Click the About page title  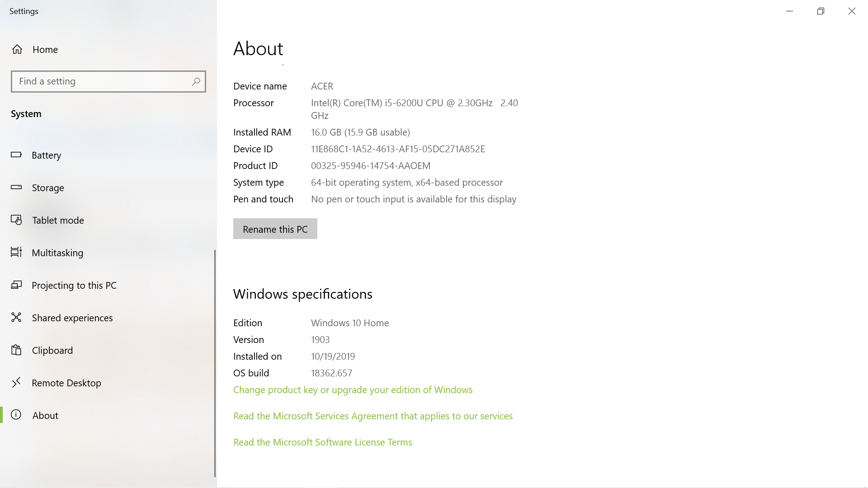(x=258, y=49)
